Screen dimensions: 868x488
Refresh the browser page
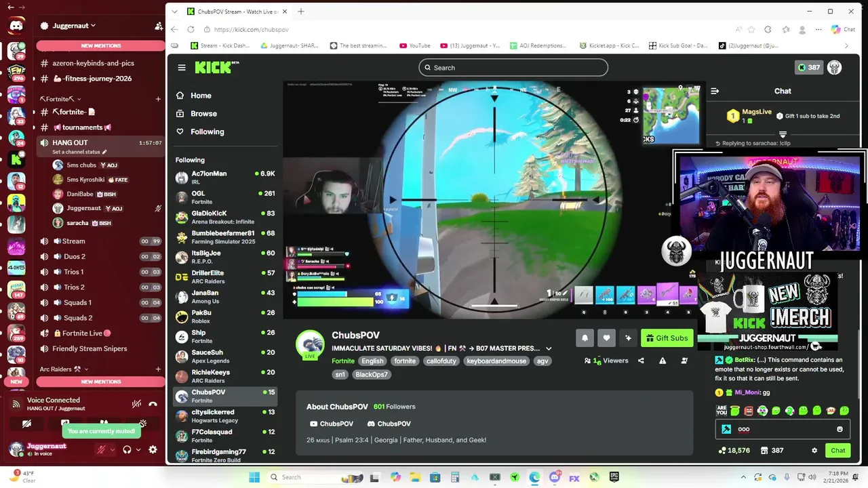point(191,29)
